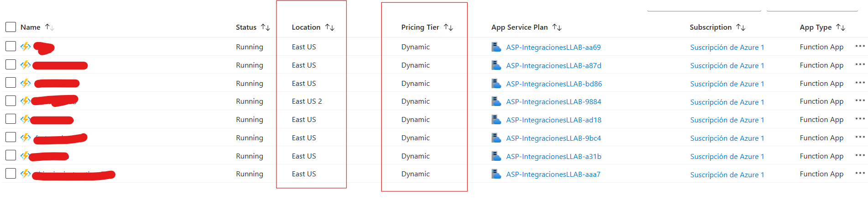
Task: Open ASP-IntegracionesLLAB-ad18 service plan link
Action: [554, 120]
